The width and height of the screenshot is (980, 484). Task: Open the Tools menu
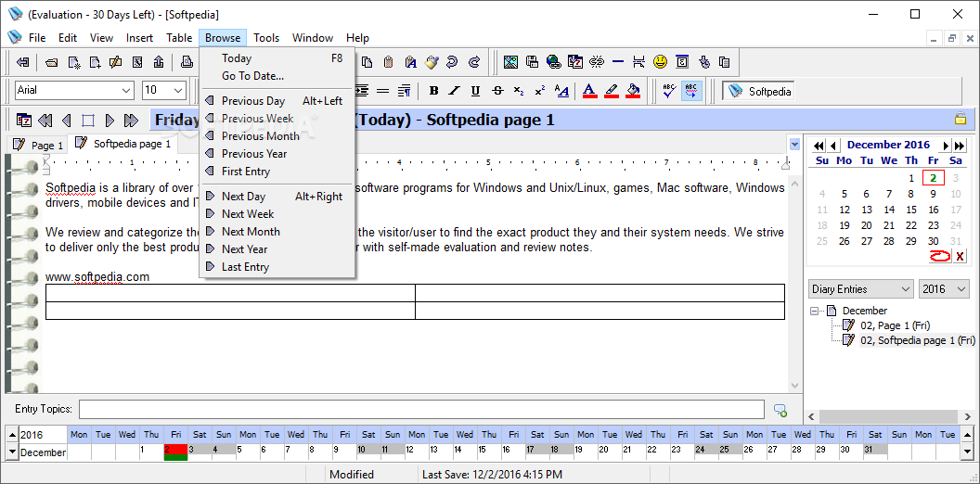266,38
